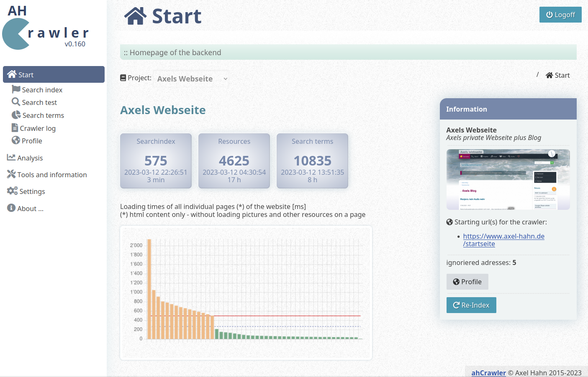Open the Start menu item in sidebar
The image size is (588, 377).
coord(54,74)
